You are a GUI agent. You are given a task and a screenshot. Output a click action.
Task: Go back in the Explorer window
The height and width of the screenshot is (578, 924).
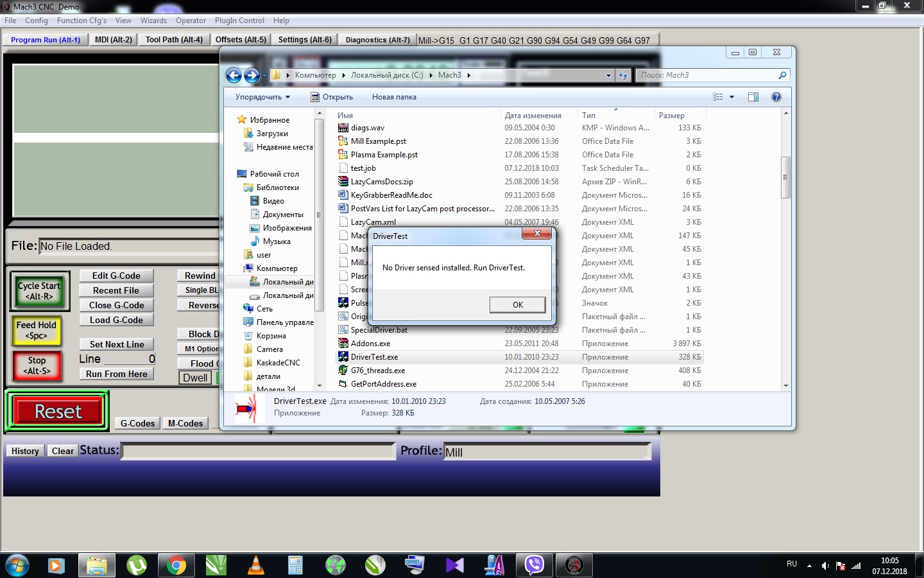234,76
